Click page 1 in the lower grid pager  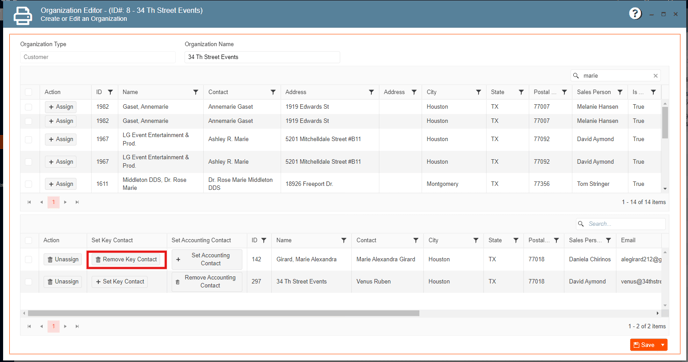(54, 326)
